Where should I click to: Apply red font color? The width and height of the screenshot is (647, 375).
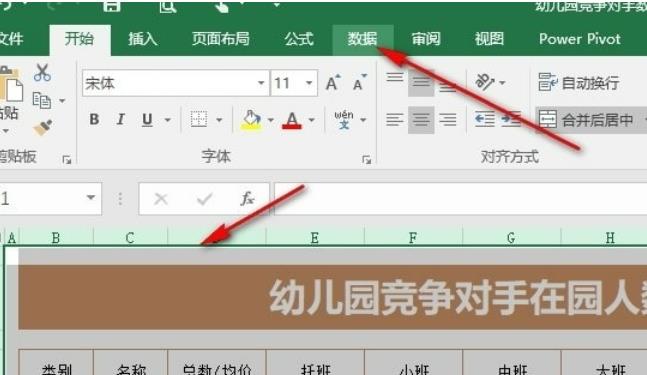(292, 120)
